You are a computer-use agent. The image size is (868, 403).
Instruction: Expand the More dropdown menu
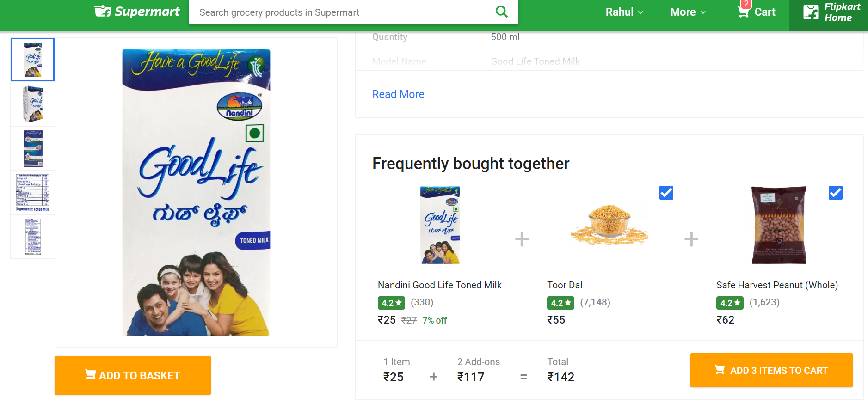(688, 12)
